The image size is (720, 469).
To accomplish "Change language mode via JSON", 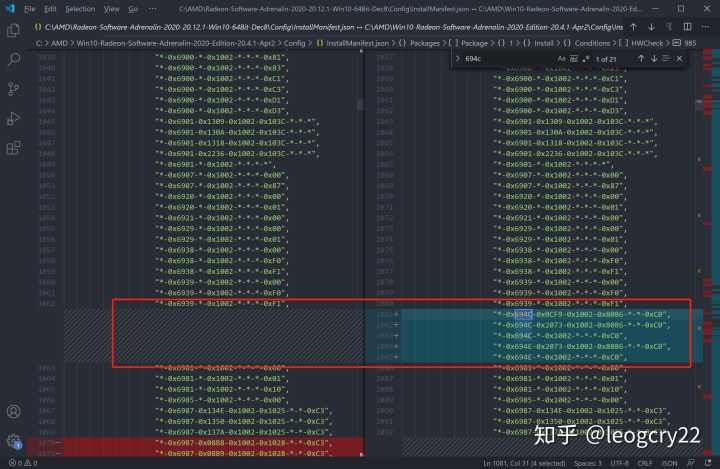I will (669, 463).
